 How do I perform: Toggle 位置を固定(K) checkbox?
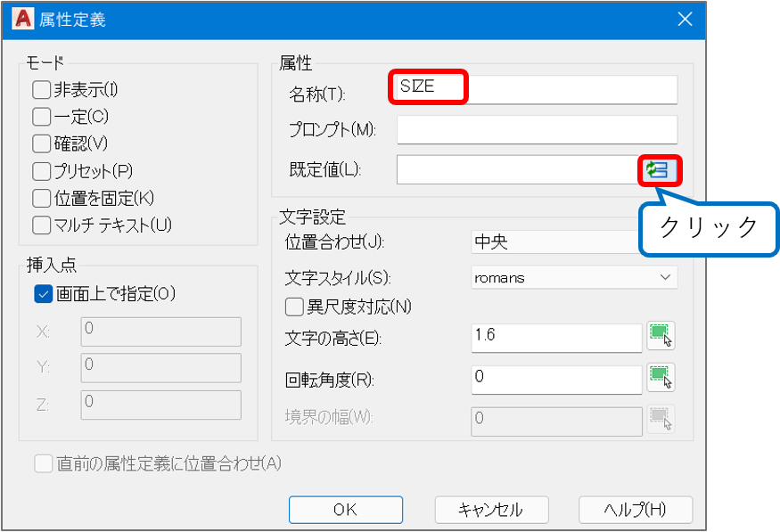pyautogui.click(x=41, y=198)
